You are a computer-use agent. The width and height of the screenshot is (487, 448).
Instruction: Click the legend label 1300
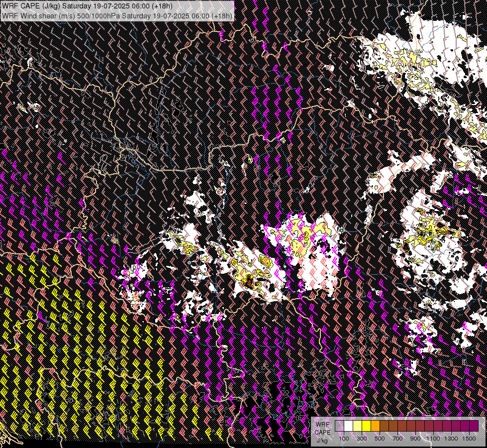click(x=451, y=439)
